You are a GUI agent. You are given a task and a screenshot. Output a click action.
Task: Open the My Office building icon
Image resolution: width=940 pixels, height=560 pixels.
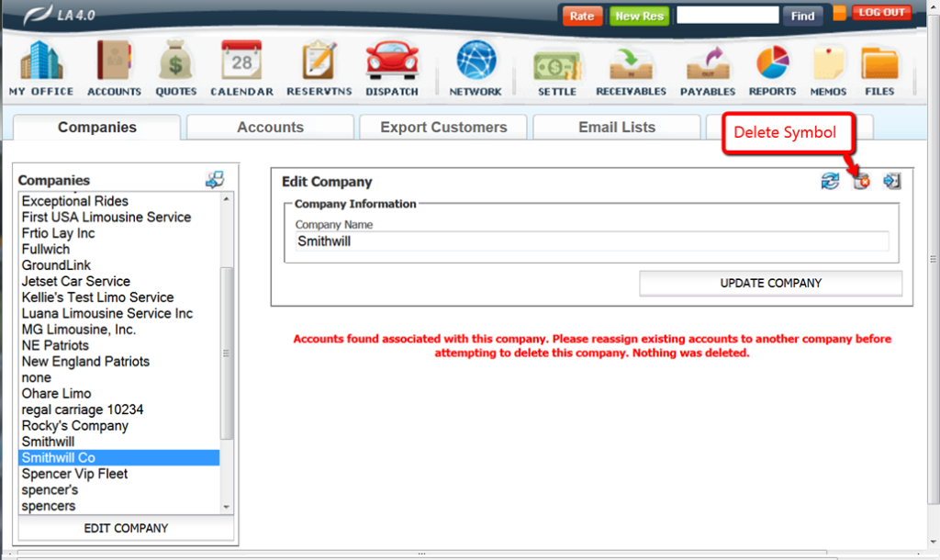41,62
